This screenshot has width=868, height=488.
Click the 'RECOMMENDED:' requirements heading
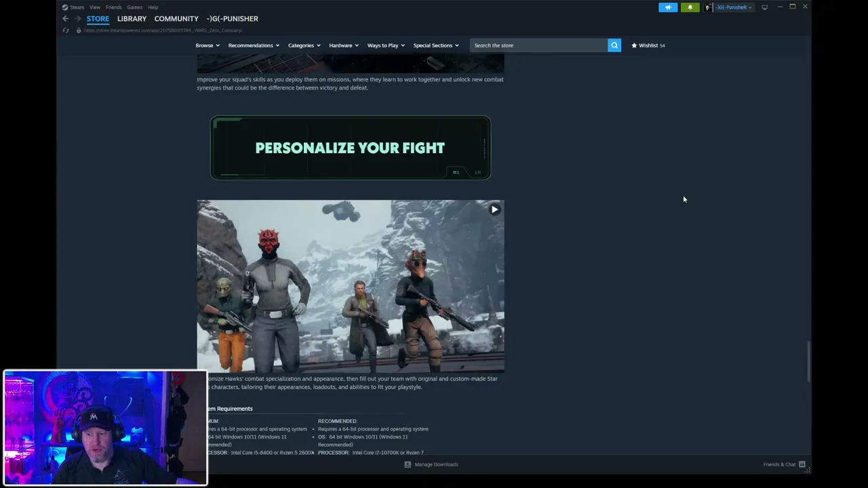coord(337,421)
